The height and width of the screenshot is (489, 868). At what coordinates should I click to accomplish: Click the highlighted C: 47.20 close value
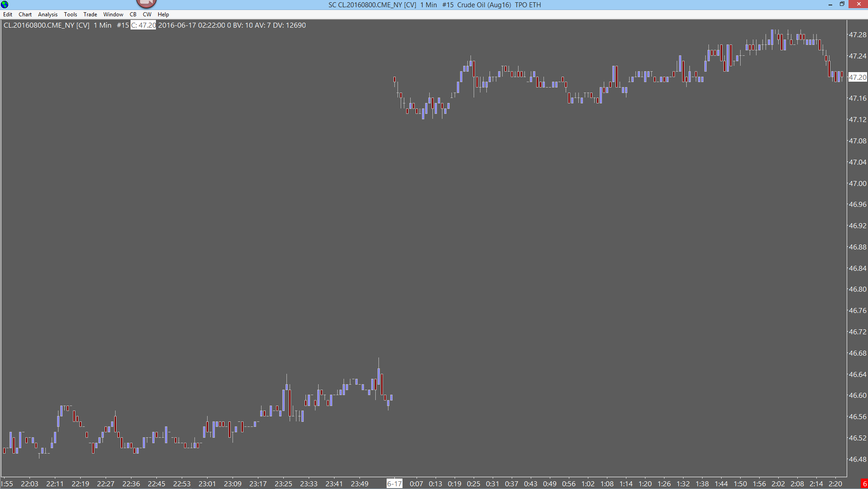143,25
